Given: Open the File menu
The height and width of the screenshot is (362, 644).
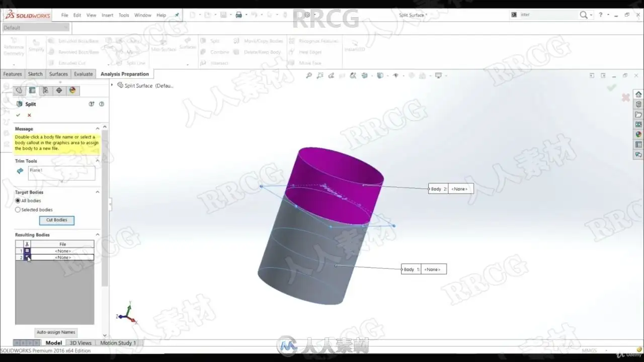Looking at the screenshot, I should 65,15.
